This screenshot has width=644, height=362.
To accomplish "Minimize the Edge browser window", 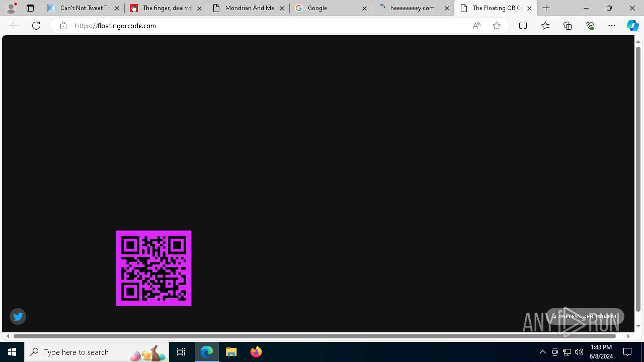I will (586, 8).
